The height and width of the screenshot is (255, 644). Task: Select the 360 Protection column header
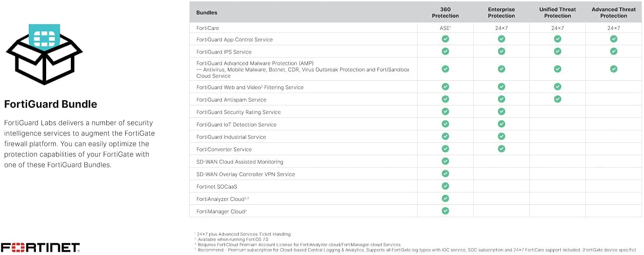tap(445, 13)
